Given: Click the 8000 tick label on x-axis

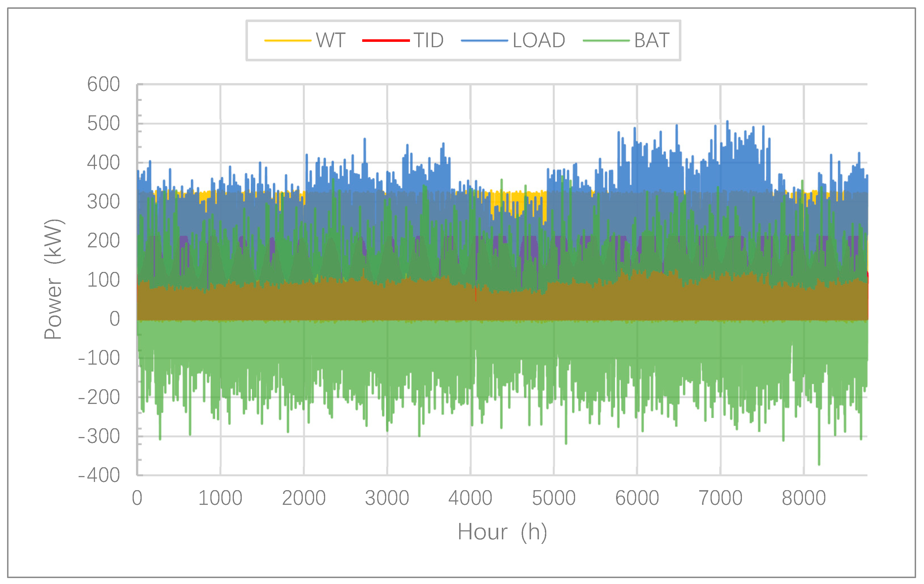Looking at the screenshot, I should pyautogui.click(x=804, y=498).
